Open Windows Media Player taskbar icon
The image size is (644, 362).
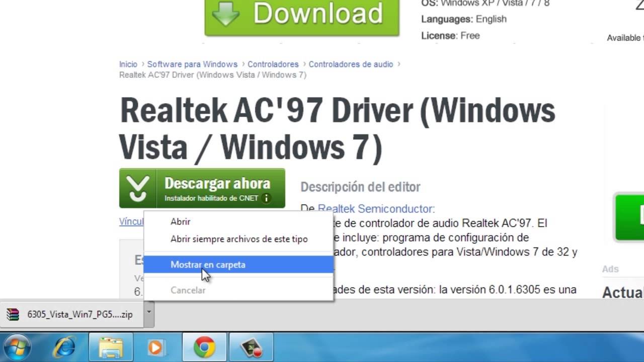156,347
